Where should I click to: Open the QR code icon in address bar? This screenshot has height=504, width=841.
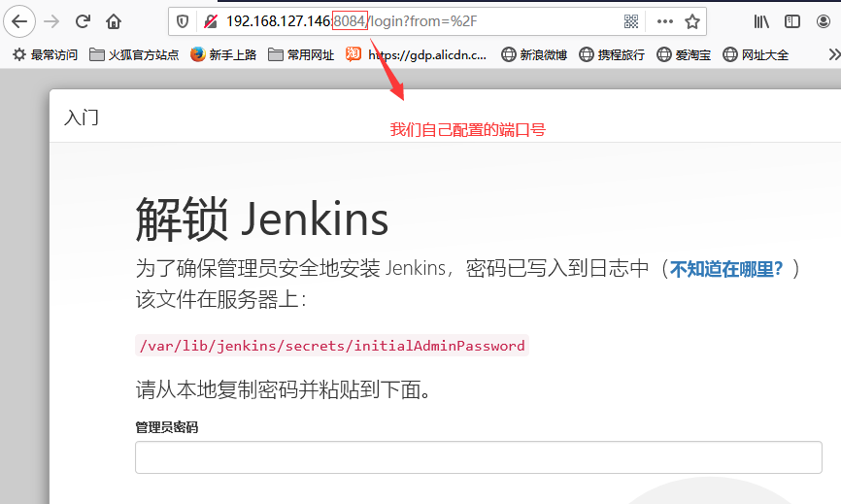pos(631,21)
